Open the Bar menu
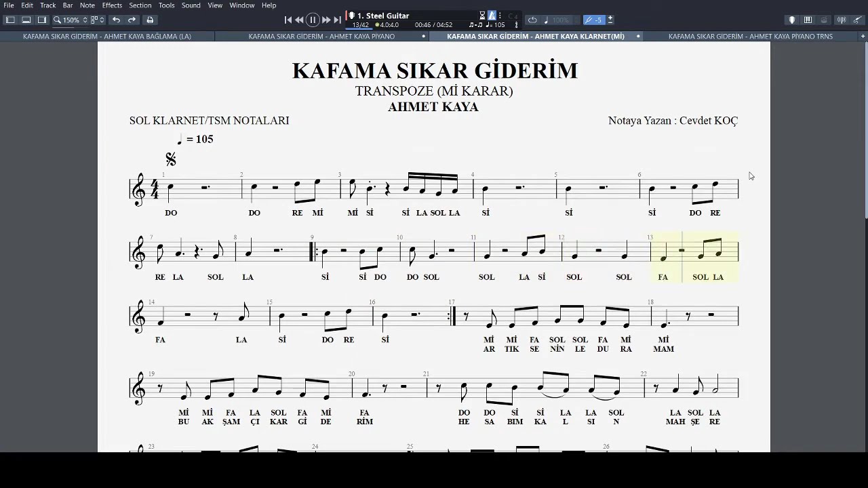 (68, 5)
